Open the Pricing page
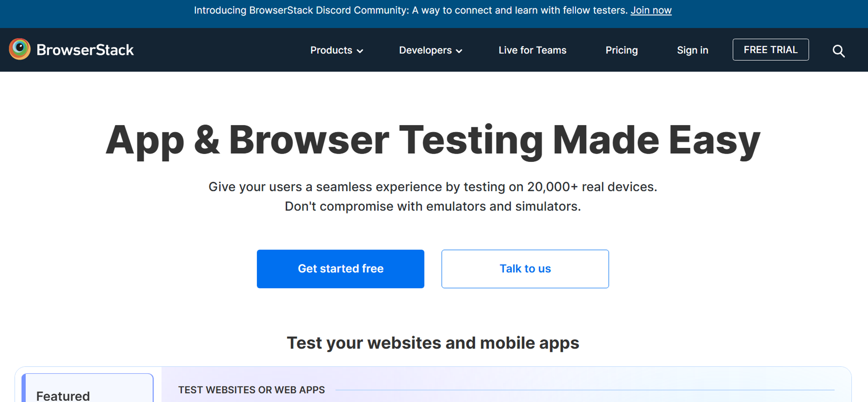 (621, 50)
